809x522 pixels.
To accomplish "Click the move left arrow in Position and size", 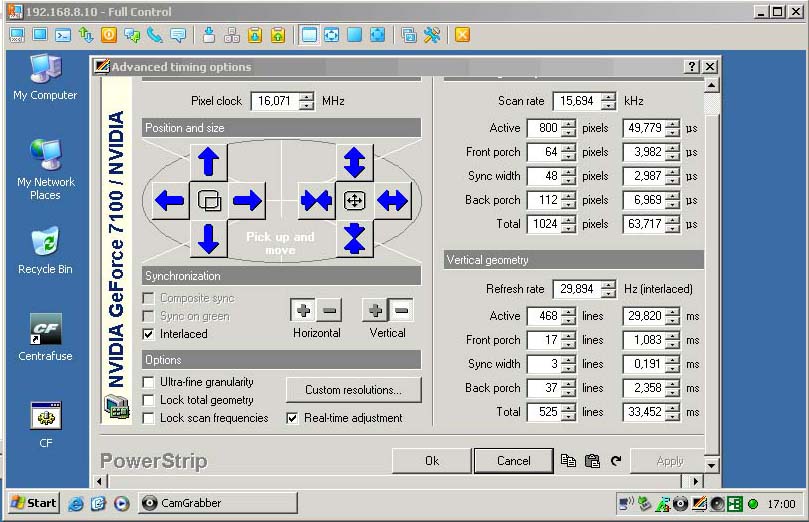I will 170,201.
